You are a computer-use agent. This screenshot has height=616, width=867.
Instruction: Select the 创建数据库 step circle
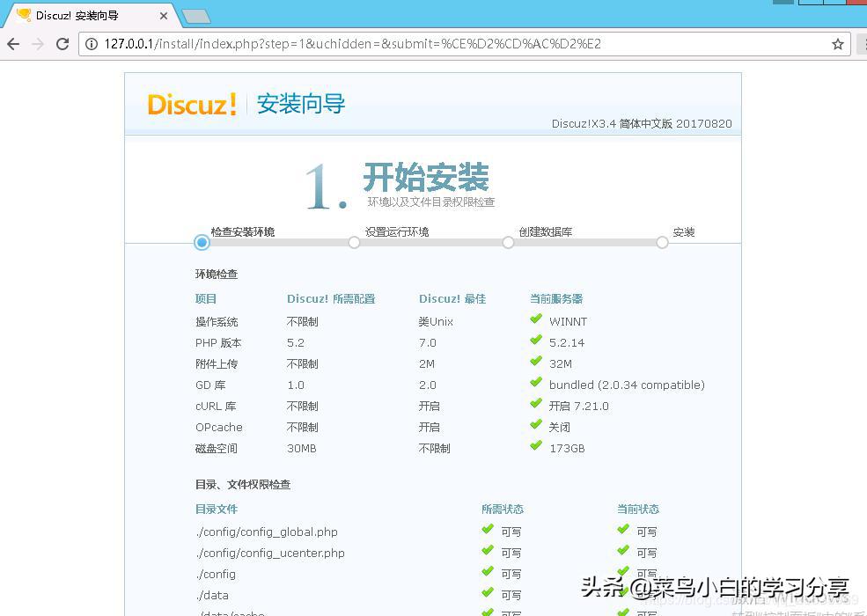click(x=508, y=242)
